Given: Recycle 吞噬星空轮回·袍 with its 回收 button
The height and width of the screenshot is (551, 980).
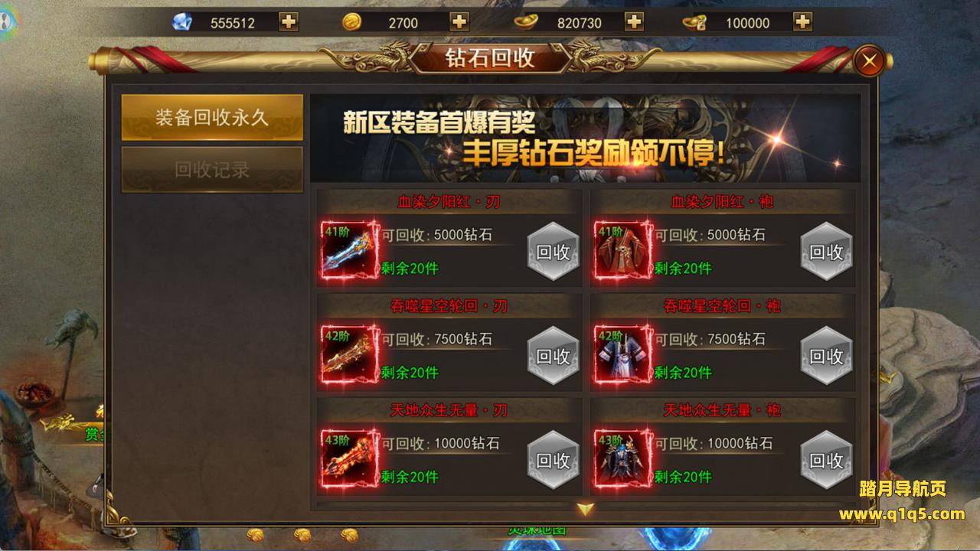Looking at the screenshot, I should 826,357.
